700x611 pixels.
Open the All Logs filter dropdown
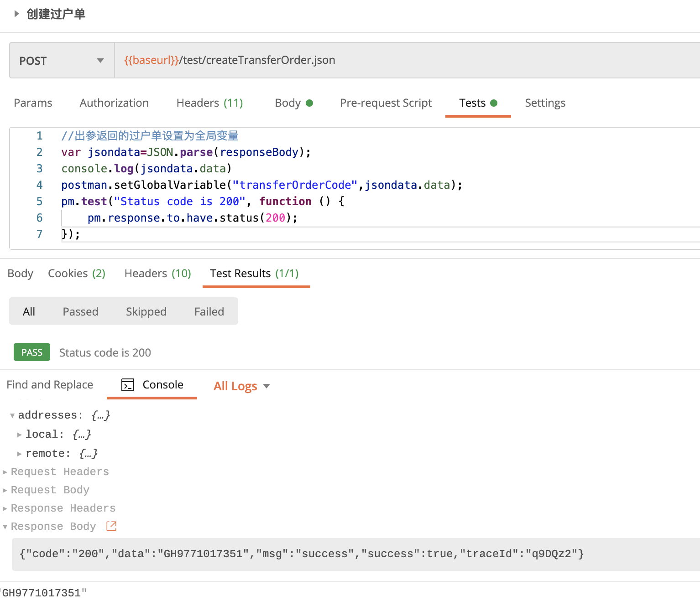pyautogui.click(x=242, y=386)
